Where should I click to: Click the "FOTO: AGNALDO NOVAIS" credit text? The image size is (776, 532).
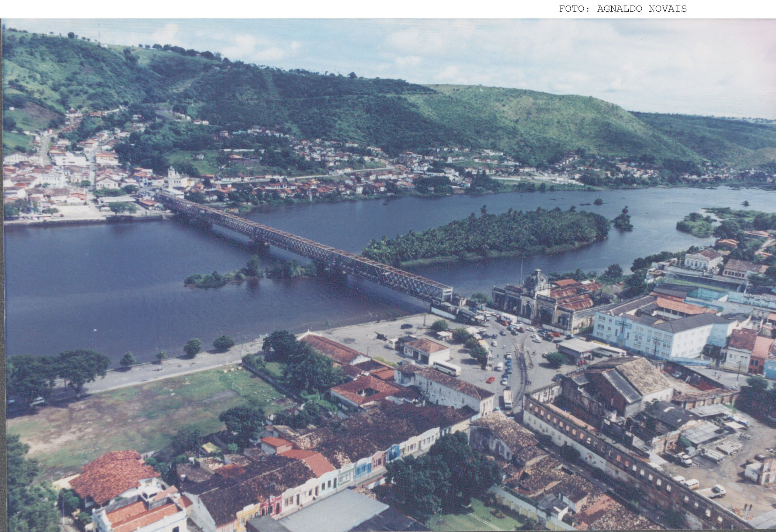tap(622, 9)
